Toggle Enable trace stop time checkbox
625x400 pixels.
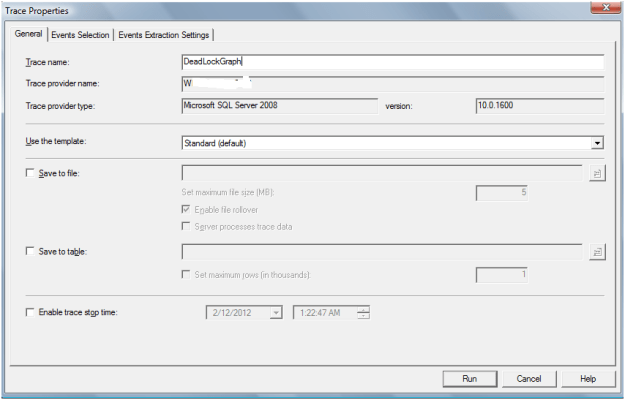pyautogui.click(x=30, y=313)
